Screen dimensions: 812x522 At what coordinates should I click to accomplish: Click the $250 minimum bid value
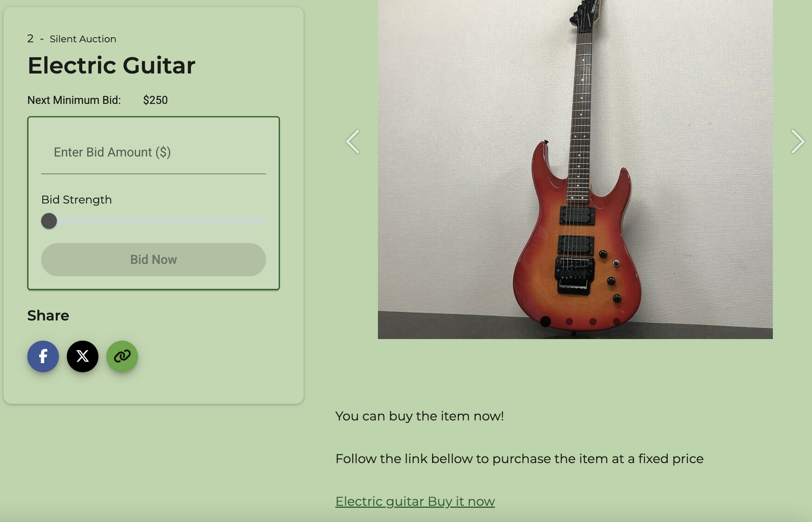click(155, 100)
